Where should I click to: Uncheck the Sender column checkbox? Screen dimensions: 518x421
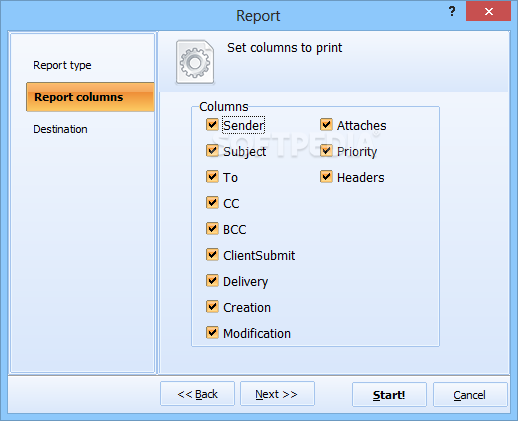tap(212, 125)
